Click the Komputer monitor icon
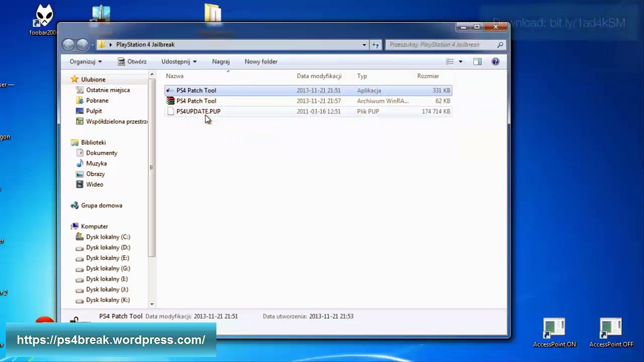Screen dimensions: 644x362 (x=74, y=227)
